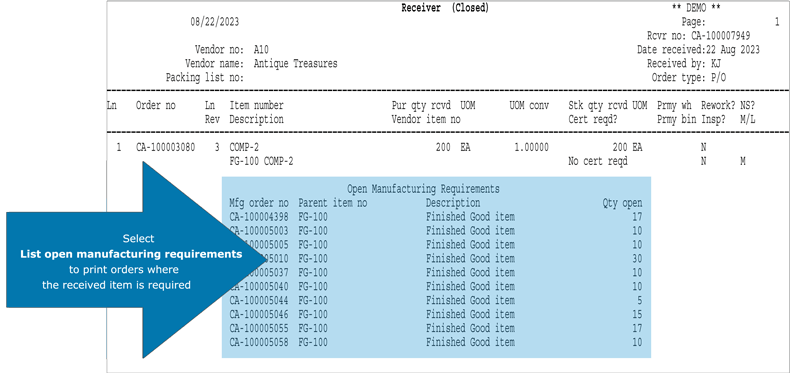Select the Receiver (Closed) title
The width and height of the screenshot is (800, 373).
coord(445,8)
